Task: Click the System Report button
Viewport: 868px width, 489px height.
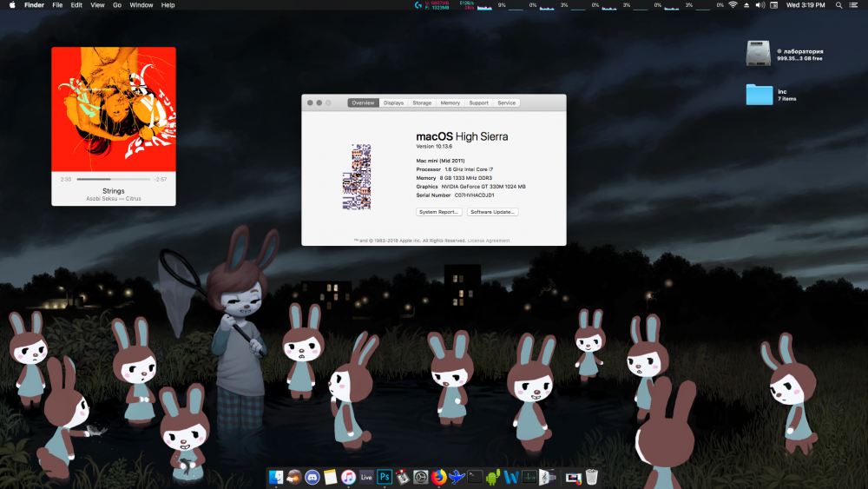Action: click(439, 212)
